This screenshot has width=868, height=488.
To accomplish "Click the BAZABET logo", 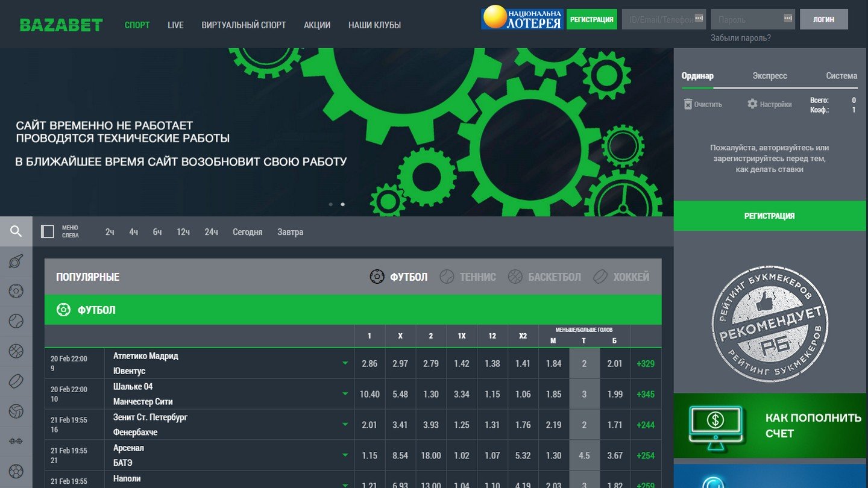I will (x=61, y=25).
